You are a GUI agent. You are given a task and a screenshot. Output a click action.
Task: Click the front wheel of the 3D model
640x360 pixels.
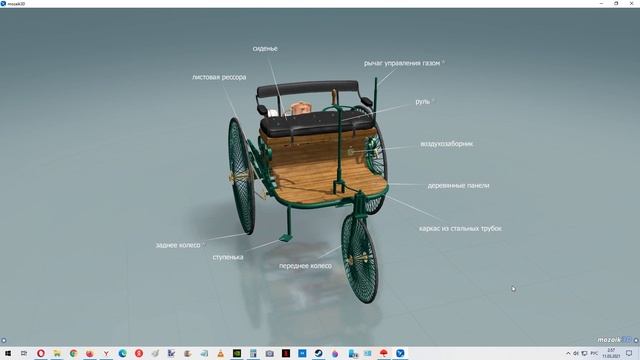coord(360,258)
